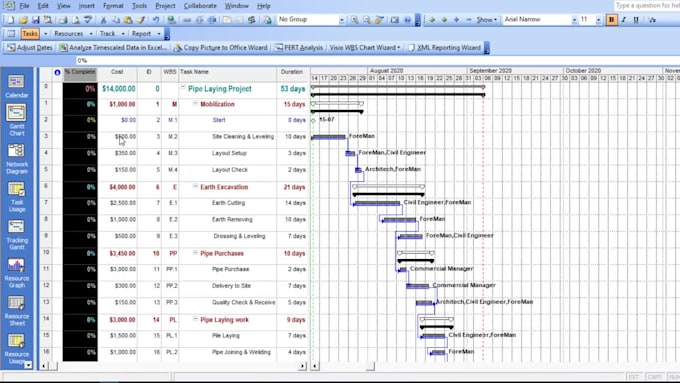Screen dimensions: 680x383
Task: Create a new project file icon
Action: tap(10, 20)
